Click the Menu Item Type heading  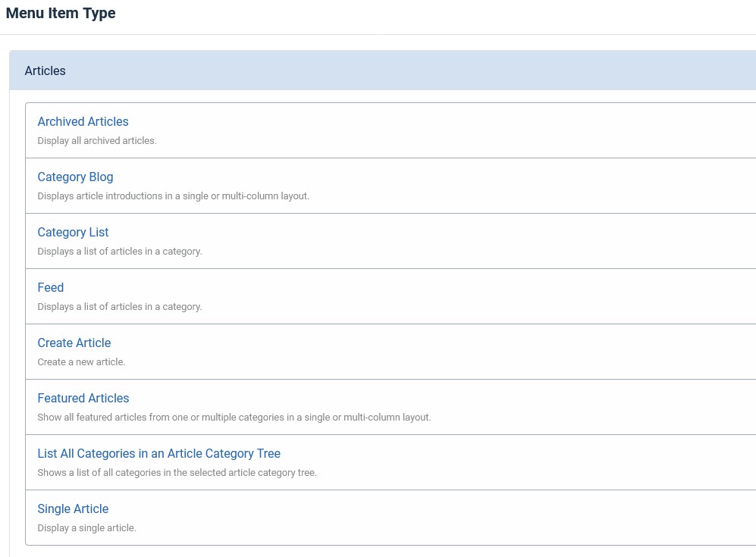61,13
